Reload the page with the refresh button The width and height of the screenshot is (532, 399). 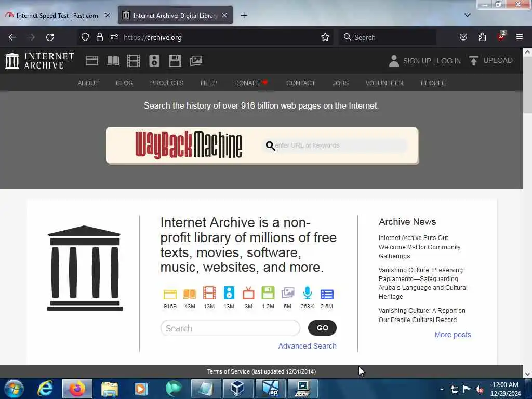tap(50, 37)
